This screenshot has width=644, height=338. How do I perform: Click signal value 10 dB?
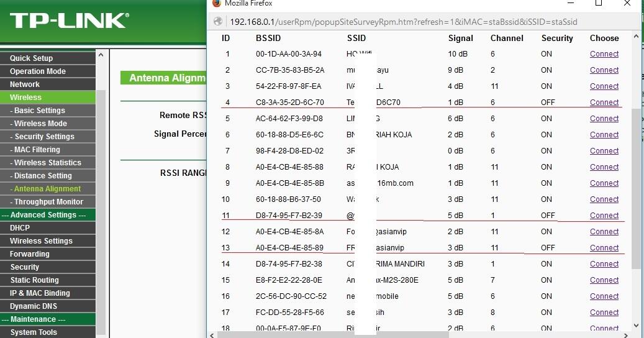click(x=458, y=54)
